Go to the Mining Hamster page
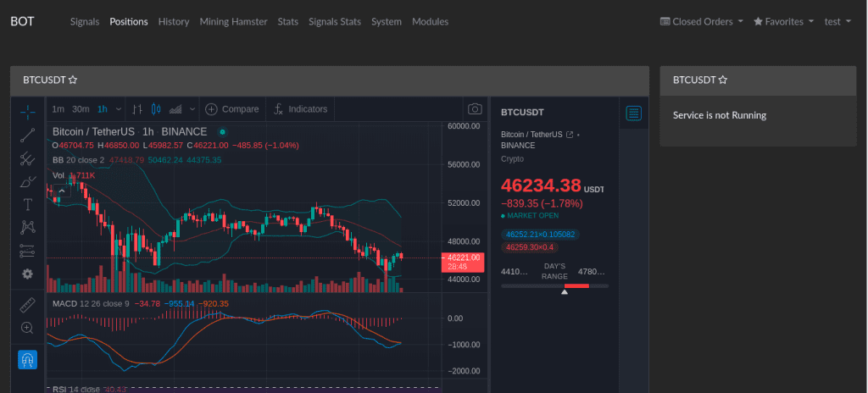 (233, 21)
